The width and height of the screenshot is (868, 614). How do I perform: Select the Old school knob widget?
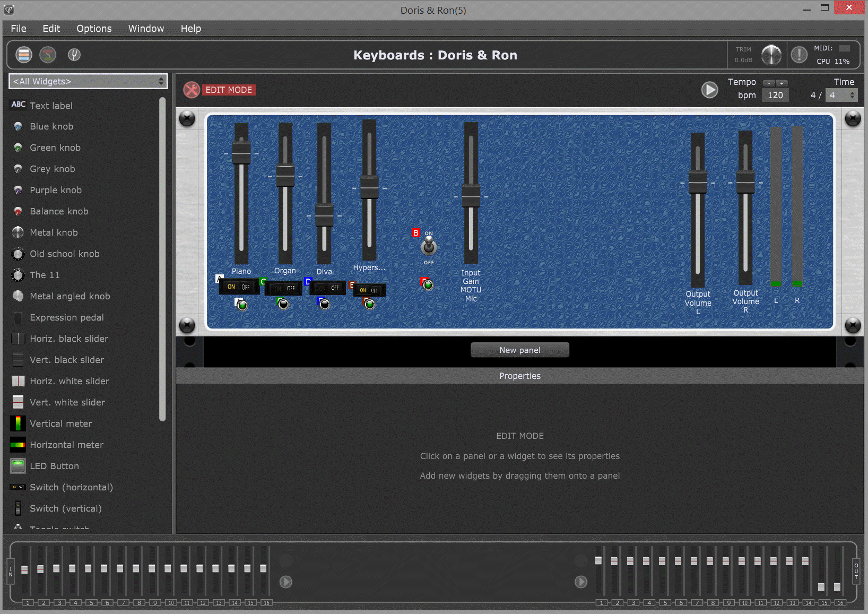[65, 254]
